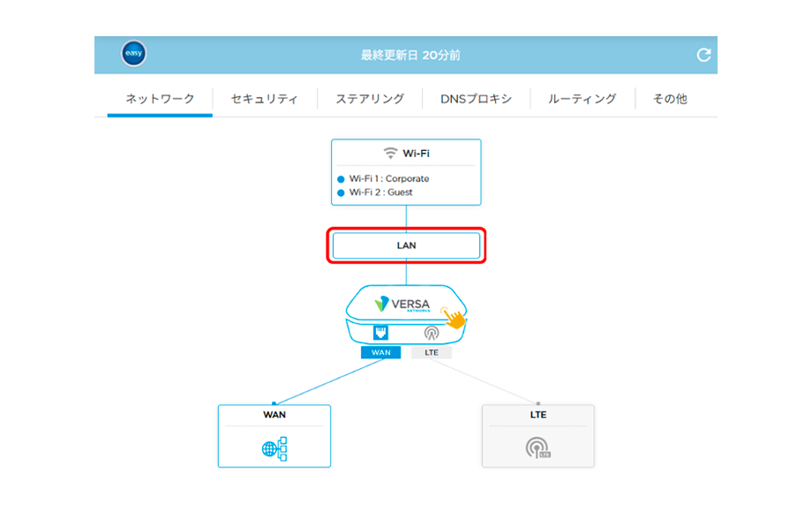Refresh the page with the reload icon
The image size is (812, 512).
(703, 55)
